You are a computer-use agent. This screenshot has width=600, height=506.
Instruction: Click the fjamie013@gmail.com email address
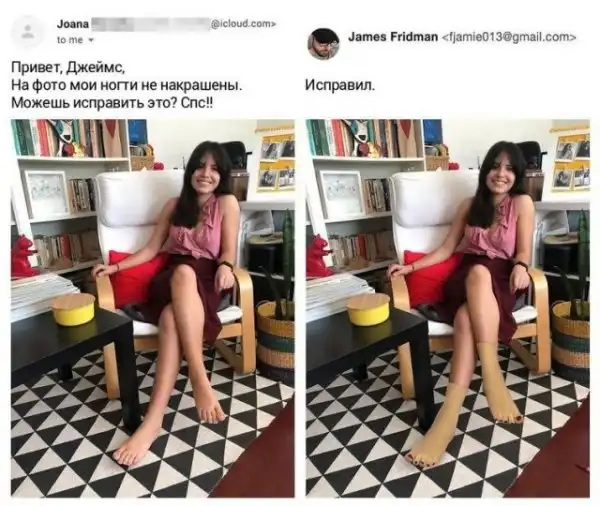tap(509, 37)
